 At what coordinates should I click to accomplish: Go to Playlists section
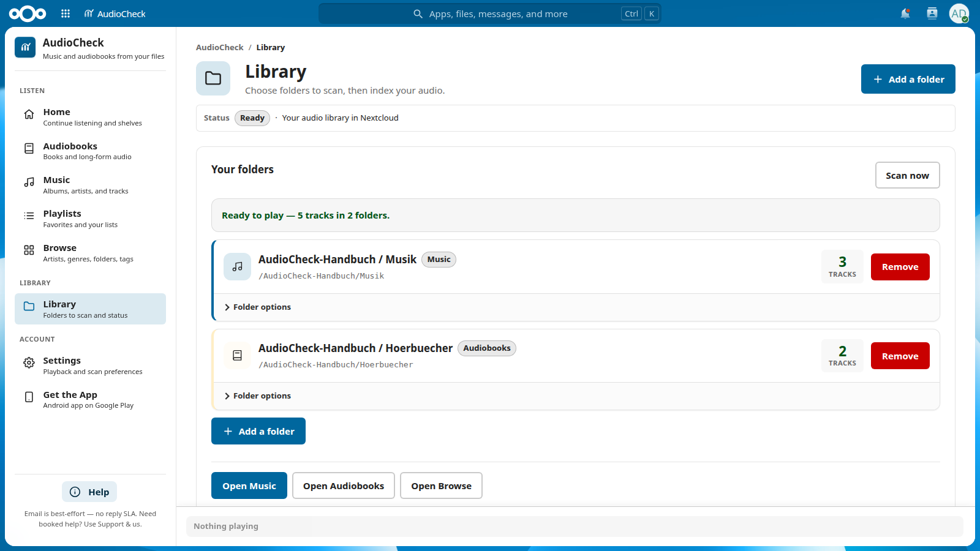tap(90, 219)
